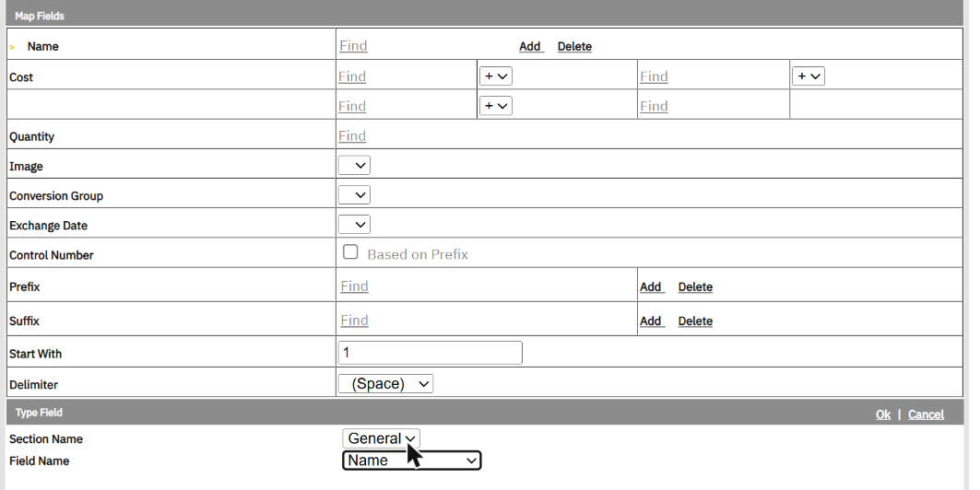Open the Field Name dropdown
Screen dimensions: 980x490
(x=412, y=461)
